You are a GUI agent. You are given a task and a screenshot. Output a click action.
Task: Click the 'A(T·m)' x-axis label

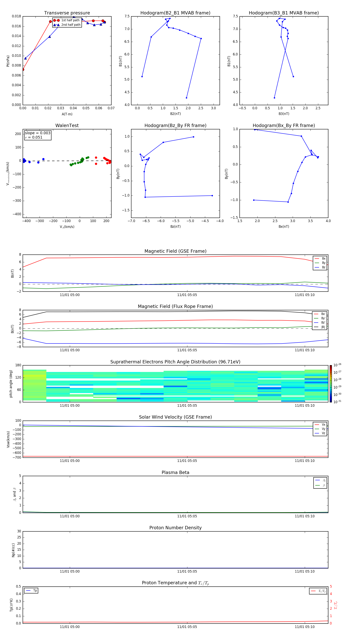(67, 114)
